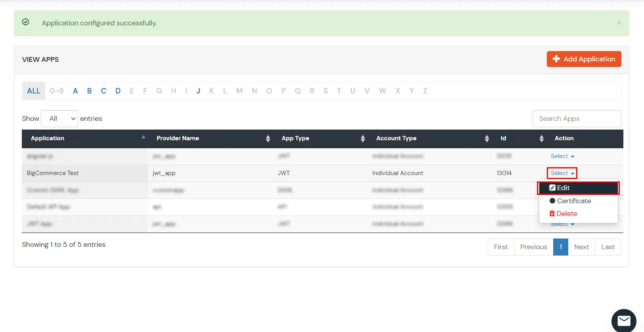Go to Last page
This screenshot has height=332, width=644.
[608, 247]
